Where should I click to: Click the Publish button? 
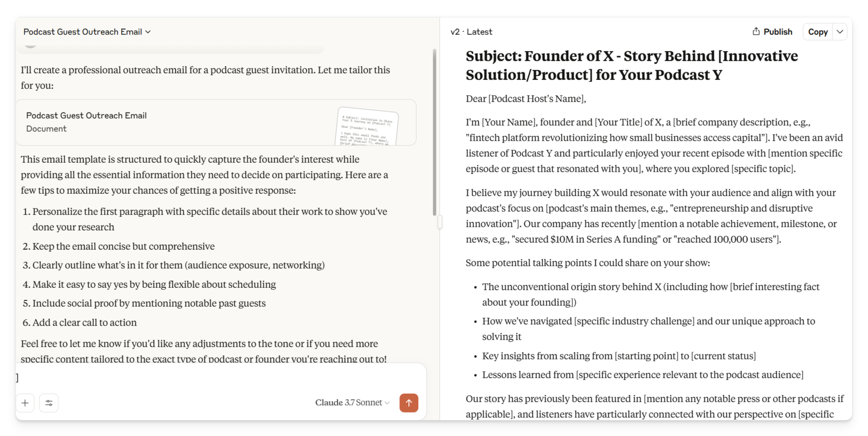tap(772, 32)
